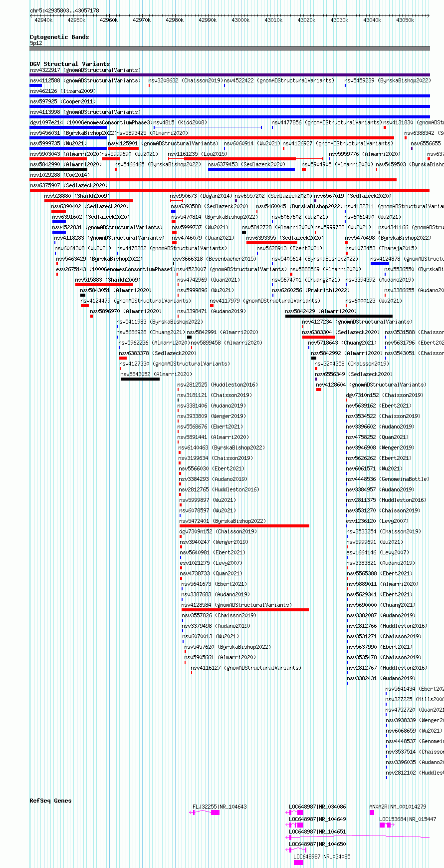Image resolution: width=444 pixels, height=868 pixels.
Task: Open variant nsv6393355 (Sedlazeck2020)
Action: click(285, 238)
